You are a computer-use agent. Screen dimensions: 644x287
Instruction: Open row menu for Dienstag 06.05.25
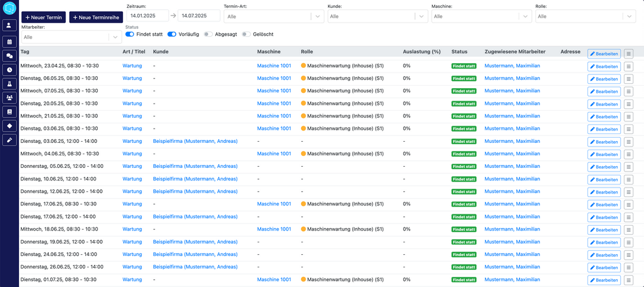coord(628,79)
